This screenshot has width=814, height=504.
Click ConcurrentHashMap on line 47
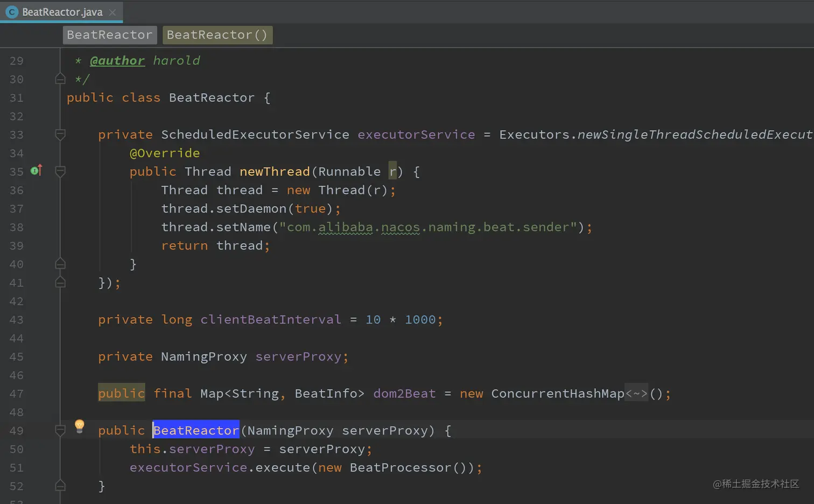[x=558, y=394]
